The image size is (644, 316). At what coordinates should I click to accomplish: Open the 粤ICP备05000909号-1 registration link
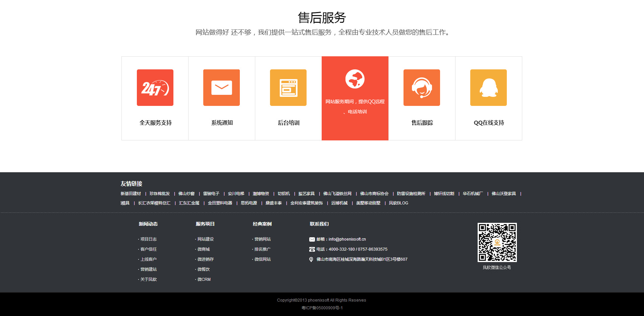(x=322, y=308)
